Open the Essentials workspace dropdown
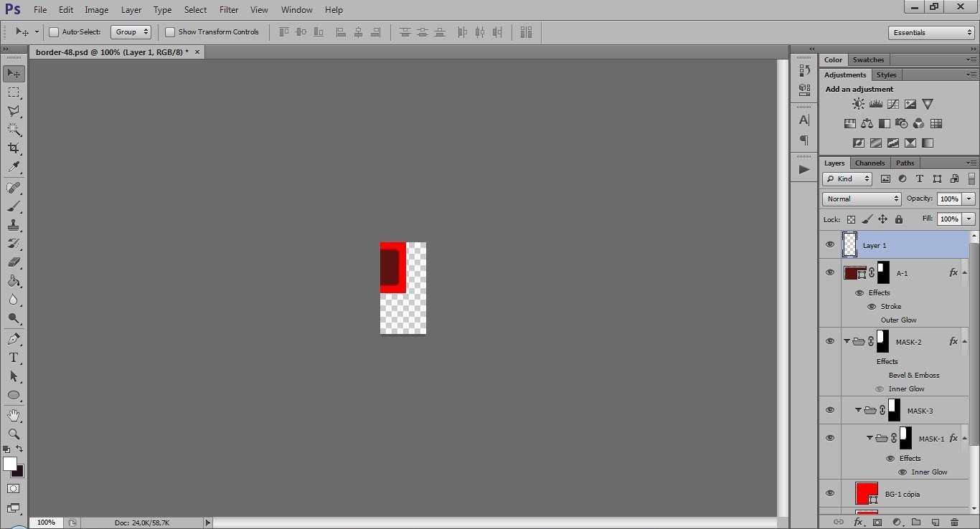This screenshot has width=980, height=529. pos(931,32)
